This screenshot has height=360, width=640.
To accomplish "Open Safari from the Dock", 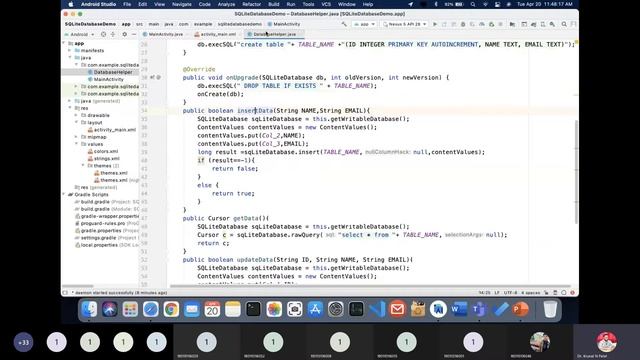I will (x=151, y=309).
